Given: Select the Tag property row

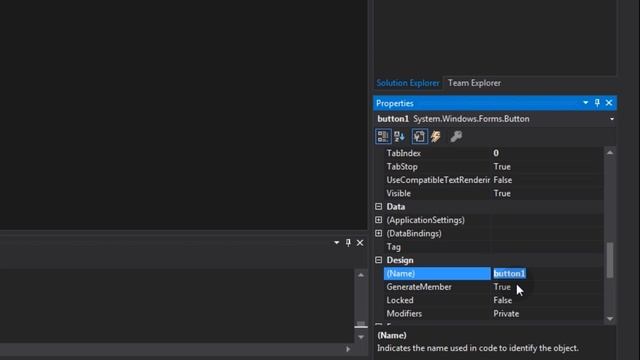Looking at the screenshot, I should [493, 247].
